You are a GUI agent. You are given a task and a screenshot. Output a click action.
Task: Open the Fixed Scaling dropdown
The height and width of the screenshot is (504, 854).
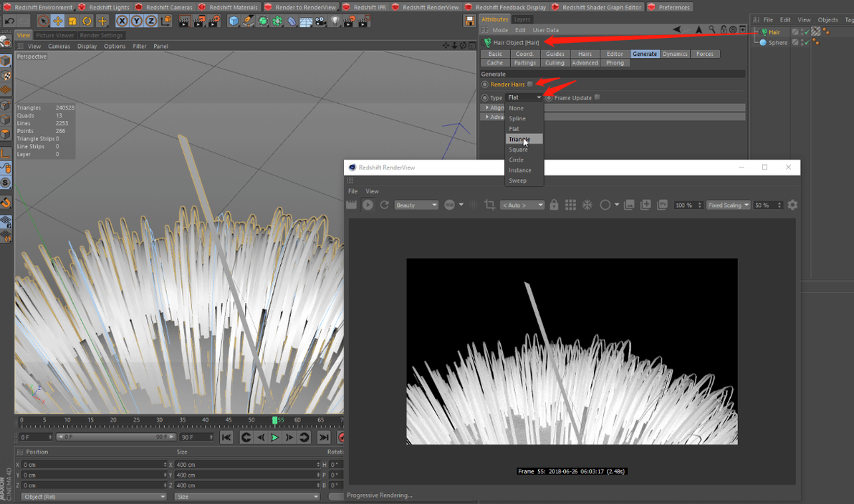pos(728,205)
